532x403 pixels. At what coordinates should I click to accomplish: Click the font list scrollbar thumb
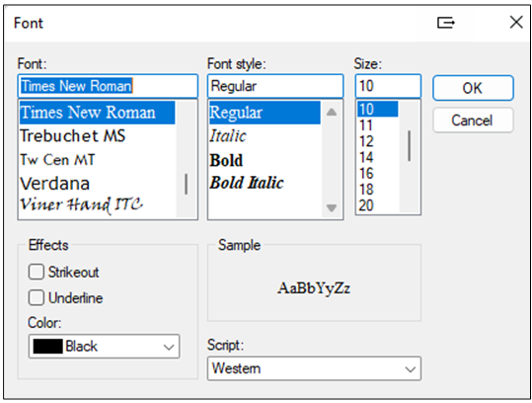(x=186, y=184)
